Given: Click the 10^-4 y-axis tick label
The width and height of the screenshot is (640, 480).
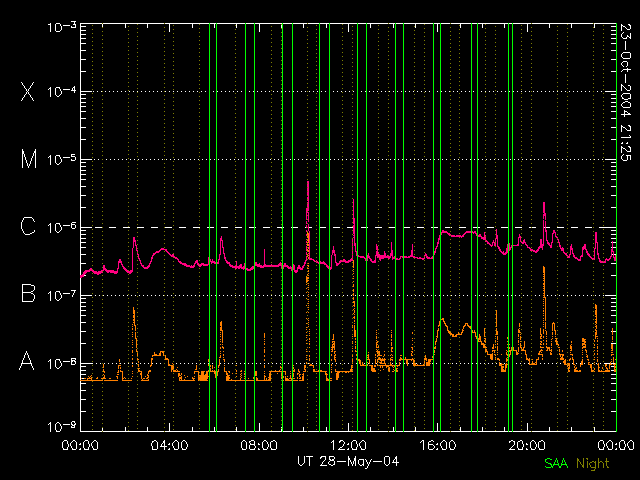Looking at the screenshot, I should coord(62,91).
